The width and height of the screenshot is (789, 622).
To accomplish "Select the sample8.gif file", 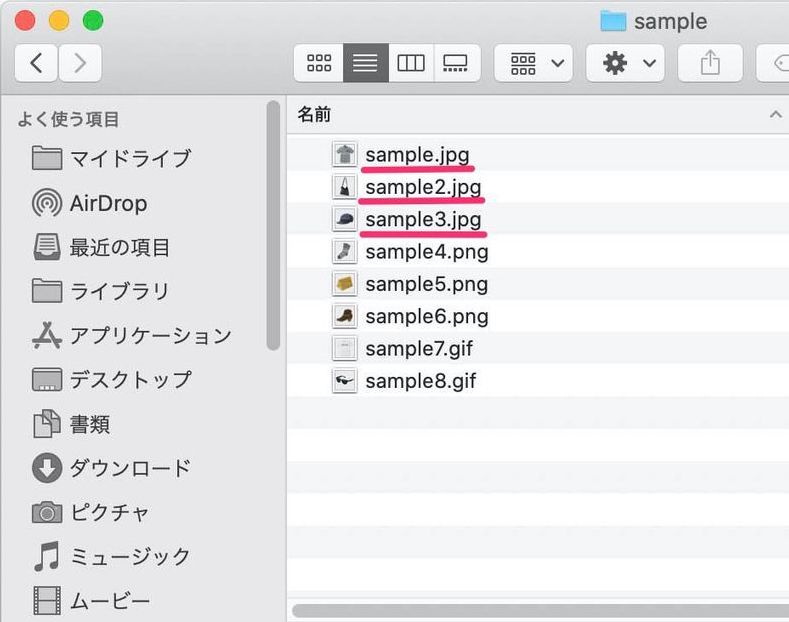I will point(421,381).
